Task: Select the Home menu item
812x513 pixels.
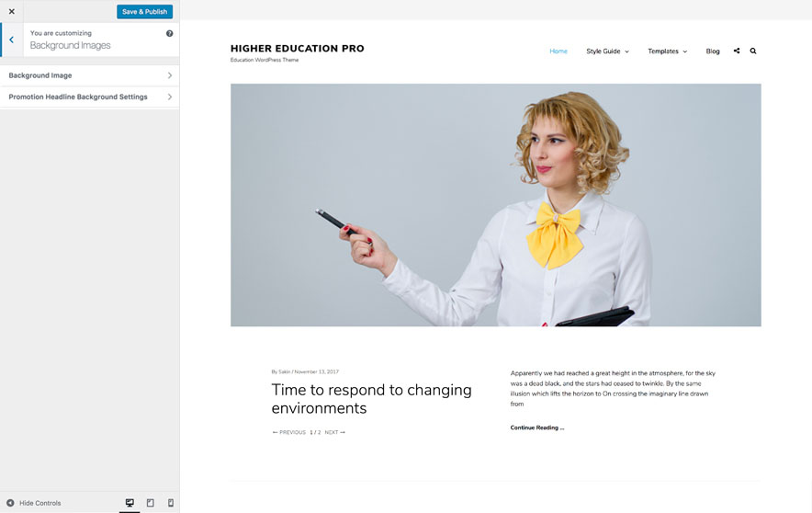Action: click(x=558, y=51)
